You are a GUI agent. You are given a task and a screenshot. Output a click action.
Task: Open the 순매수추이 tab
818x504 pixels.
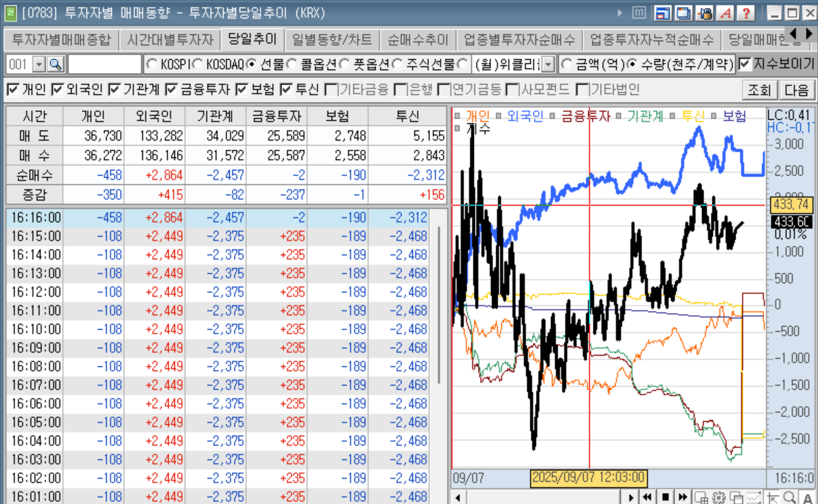tap(418, 40)
